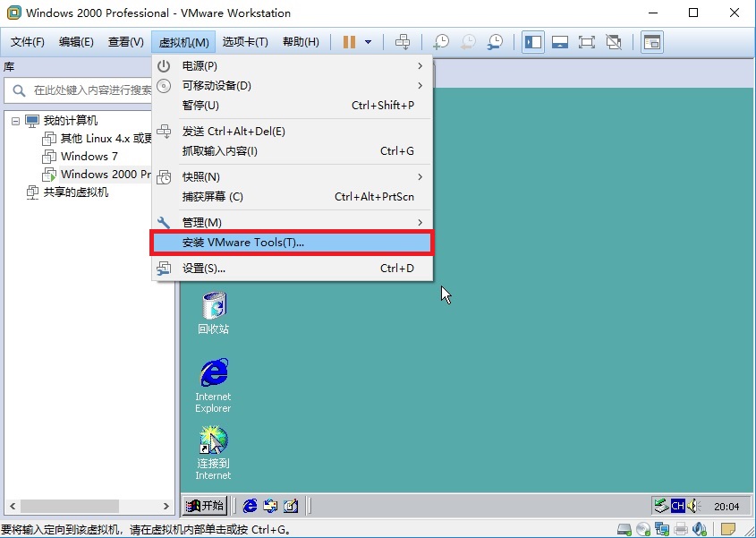The width and height of the screenshot is (756, 538).
Task: Click the message log status bar icon
Action: 728,529
